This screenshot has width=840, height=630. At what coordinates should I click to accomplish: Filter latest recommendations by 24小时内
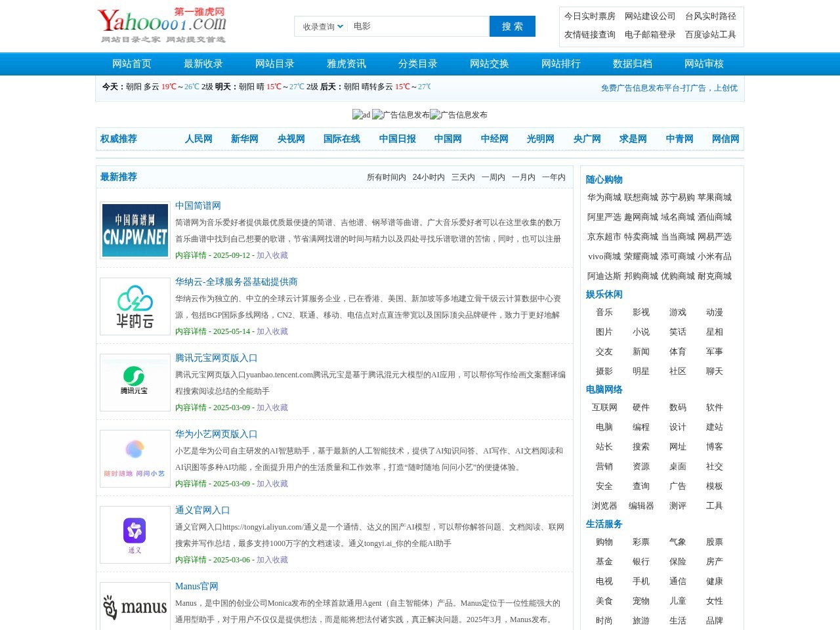pyautogui.click(x=429, y=177)
